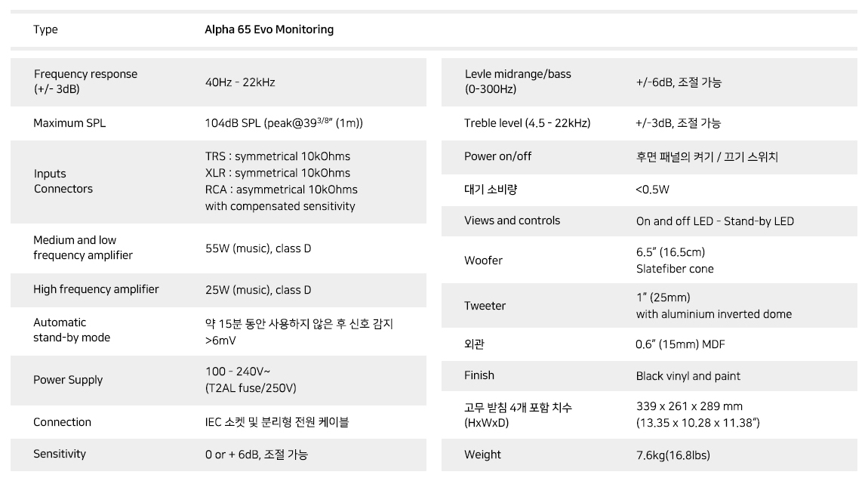Select the Tweeter row label
Image resolution: width=868 pixels, height=481 pixels.
(485, 306)
